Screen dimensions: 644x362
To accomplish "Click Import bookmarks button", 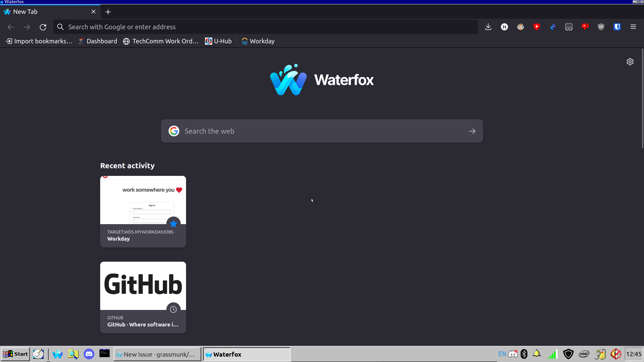I will click(x=39, y=41).
